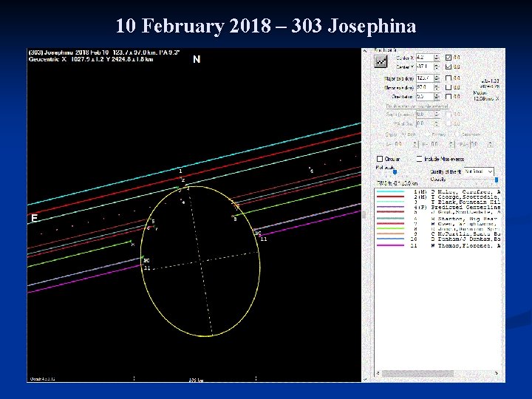The height and width of the screenshot is (399, 532).
Task: Enable the Major axis checkbox
Action: coord(448,78)
